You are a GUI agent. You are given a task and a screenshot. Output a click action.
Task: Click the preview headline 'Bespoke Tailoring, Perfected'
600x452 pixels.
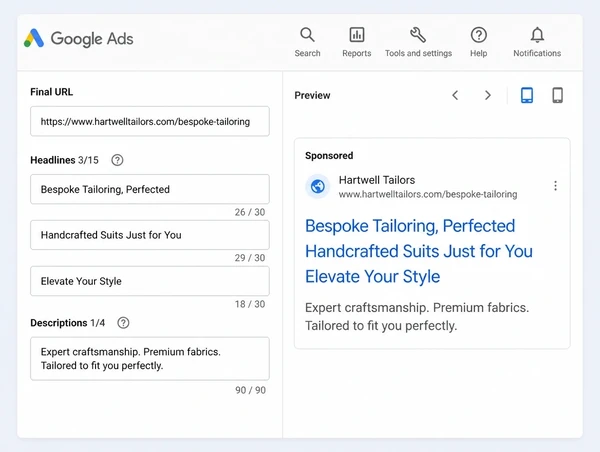point(410,226)
